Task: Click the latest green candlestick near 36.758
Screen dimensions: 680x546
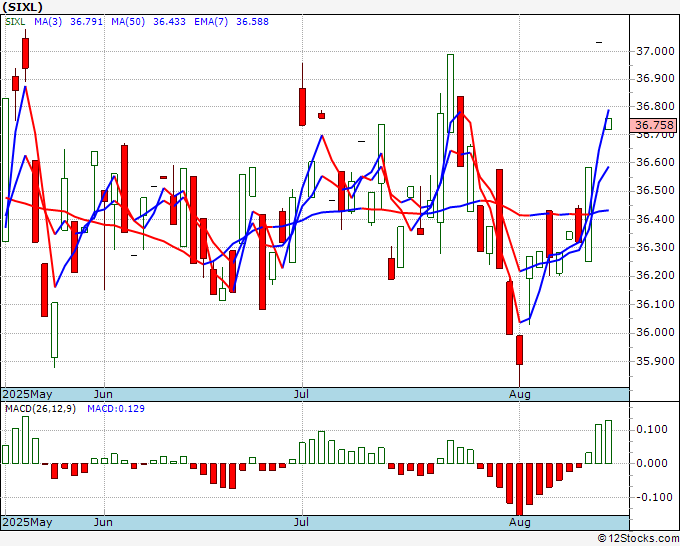Action: (x=608, y=124)
